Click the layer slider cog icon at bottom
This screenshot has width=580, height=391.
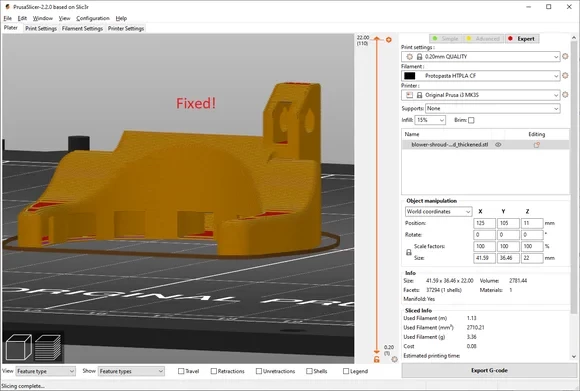click(x=394, y=359)
